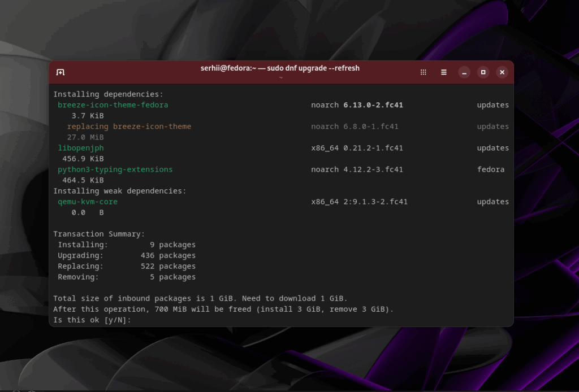Click the version text 6.13.0-2.fc41
This screenshot has height=392, width=579.
[373, 105]
